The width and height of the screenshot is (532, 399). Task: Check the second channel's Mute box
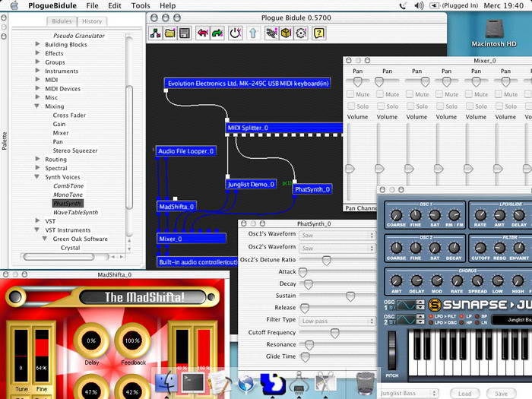point(382,94)
